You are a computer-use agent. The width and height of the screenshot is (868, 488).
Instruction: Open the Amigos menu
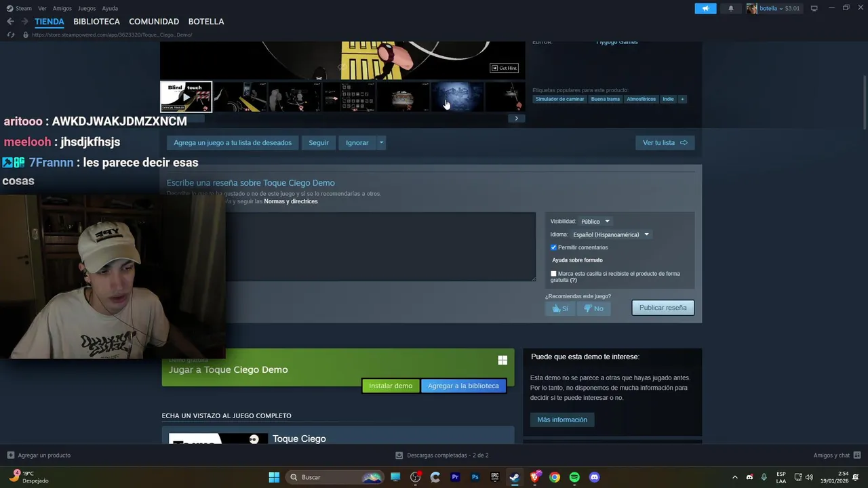(62, 8)
